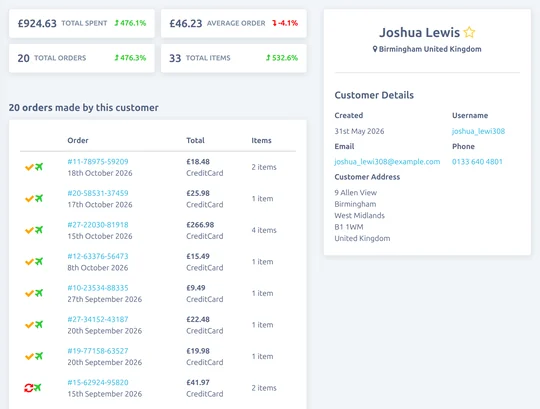This screenshot has width=540, height=409.
Task: Click the green plane icon for order #27-34152-43187
Action: click(39, 325)
